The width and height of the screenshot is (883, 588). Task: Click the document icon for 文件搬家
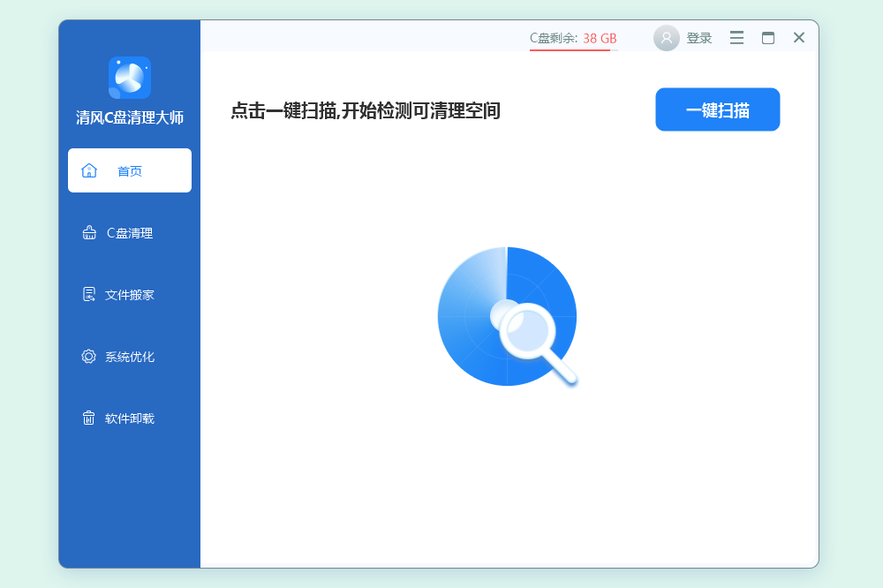click(89, 295)
